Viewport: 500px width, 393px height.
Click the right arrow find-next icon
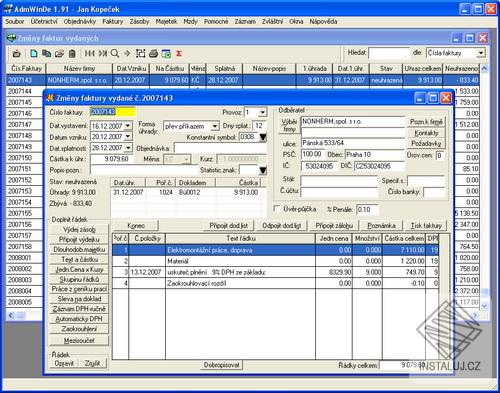pyautogui.click(x=127, y=53)
